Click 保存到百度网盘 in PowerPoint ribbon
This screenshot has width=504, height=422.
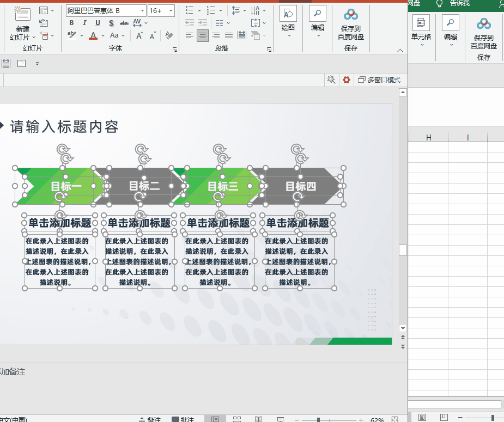coord(351,24)
